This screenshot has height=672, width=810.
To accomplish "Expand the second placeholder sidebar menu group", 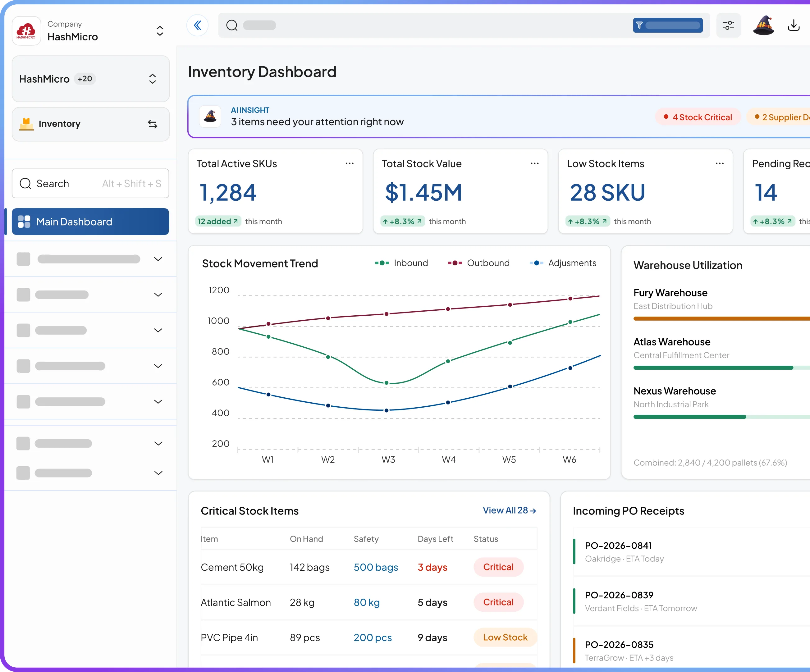I will (158, 295).
